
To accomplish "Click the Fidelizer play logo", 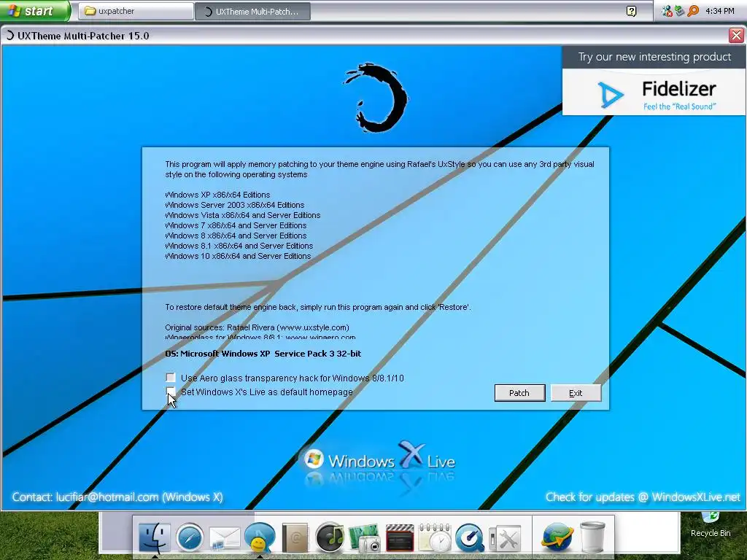I will (611, 94).
